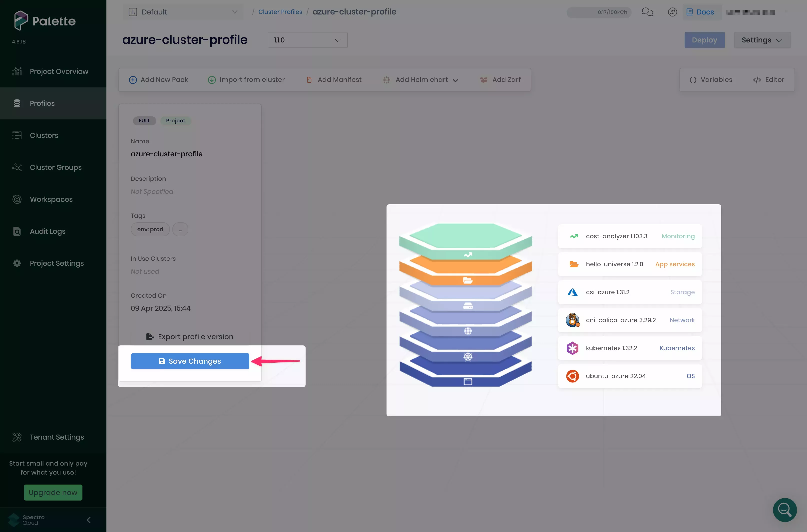The width and height of the screenshot is (807, 532).
Task: Open Tenant Settings from the sidebar
Action: coord(56,437)
